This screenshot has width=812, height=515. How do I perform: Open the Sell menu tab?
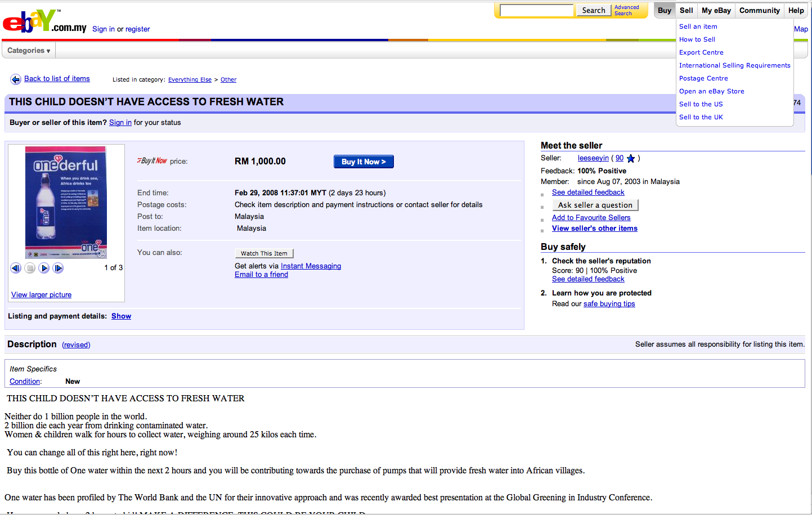[687, 10]
